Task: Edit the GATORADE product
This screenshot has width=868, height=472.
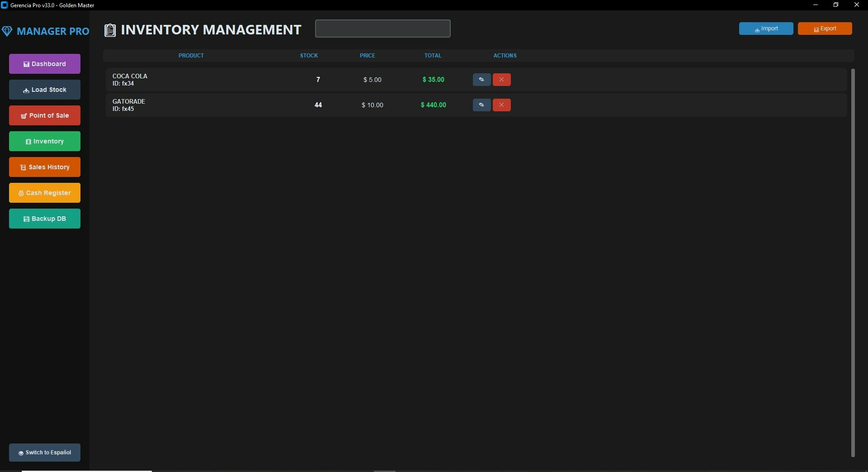Action: coord(481,105)
